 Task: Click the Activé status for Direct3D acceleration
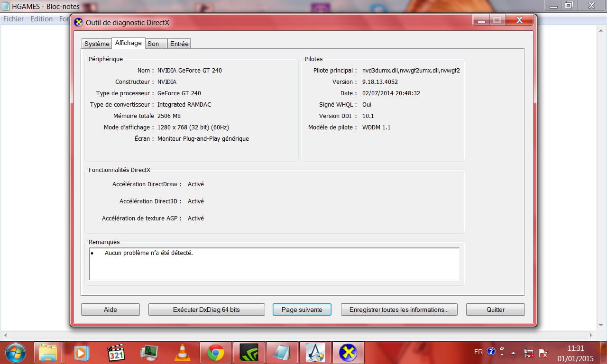tap(196, 201)
